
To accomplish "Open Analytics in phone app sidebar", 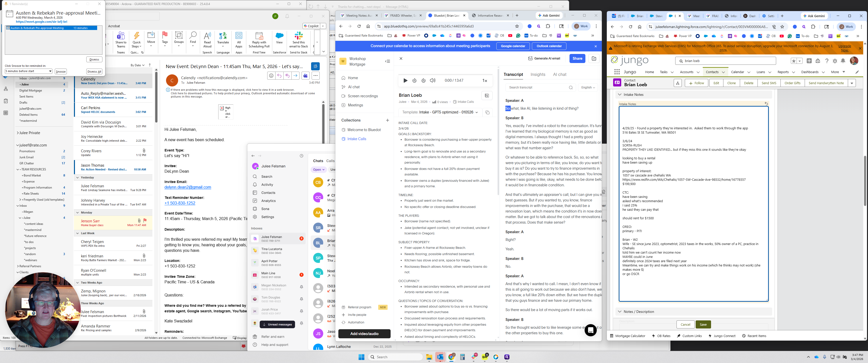I will pos(268,201).
